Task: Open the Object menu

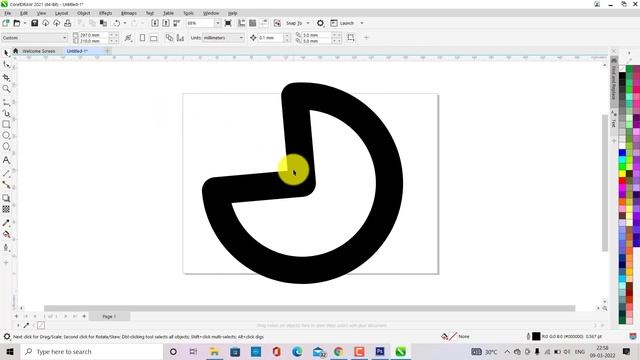Action: pyautogui.click(x=83, y=13)
